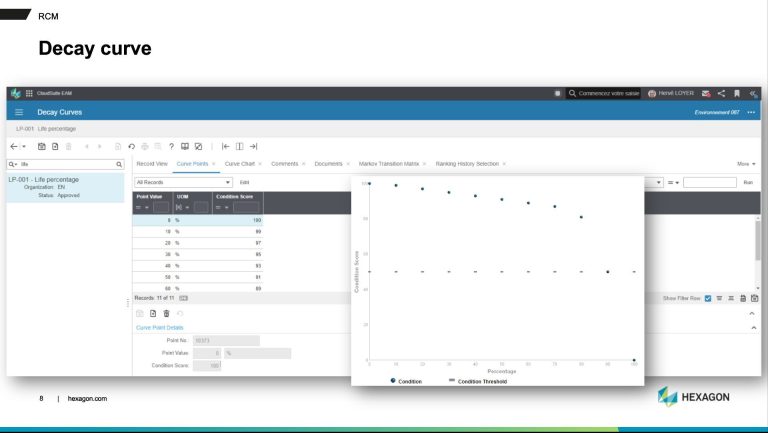Collapse the Curve Point Details section
768x433 pixels.
[x=752, y=328]
